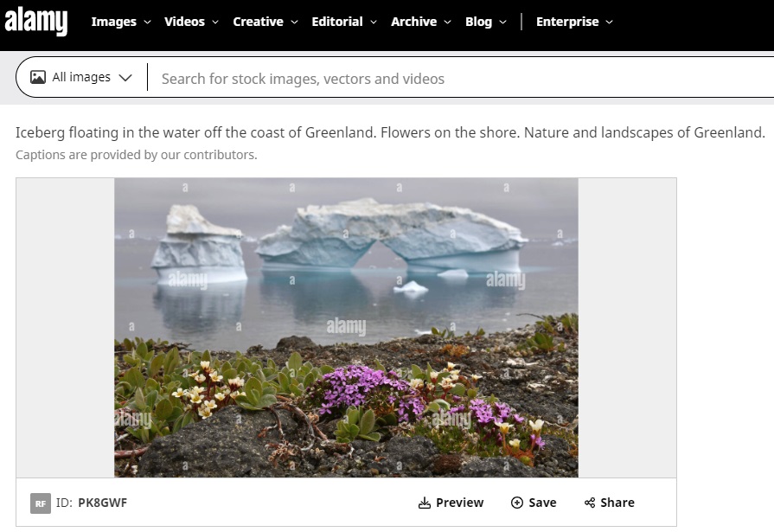Click the Share button text
Image resolution: width=774 pixels, height=532 pixels.
[617, 503]
